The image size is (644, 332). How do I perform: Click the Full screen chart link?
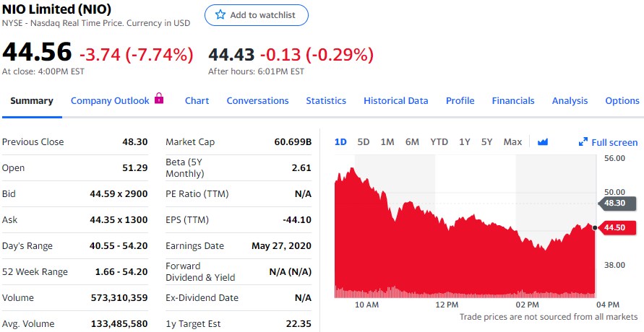tap(614, 142)
